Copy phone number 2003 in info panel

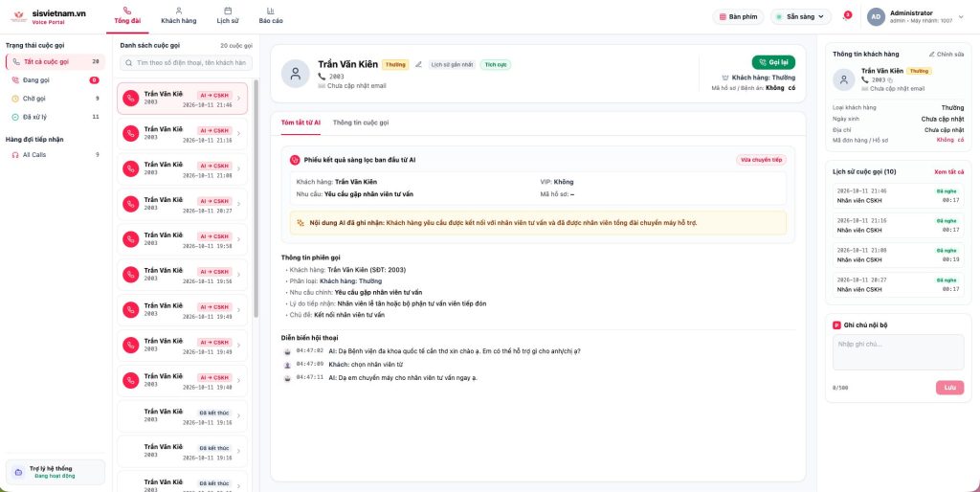(891, 80)
